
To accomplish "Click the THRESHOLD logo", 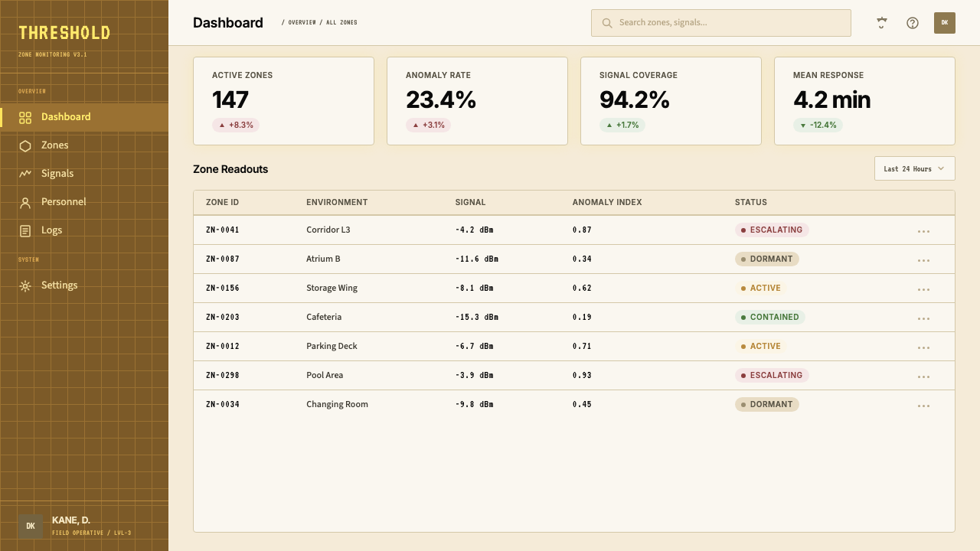I will [x=64, y=33].
